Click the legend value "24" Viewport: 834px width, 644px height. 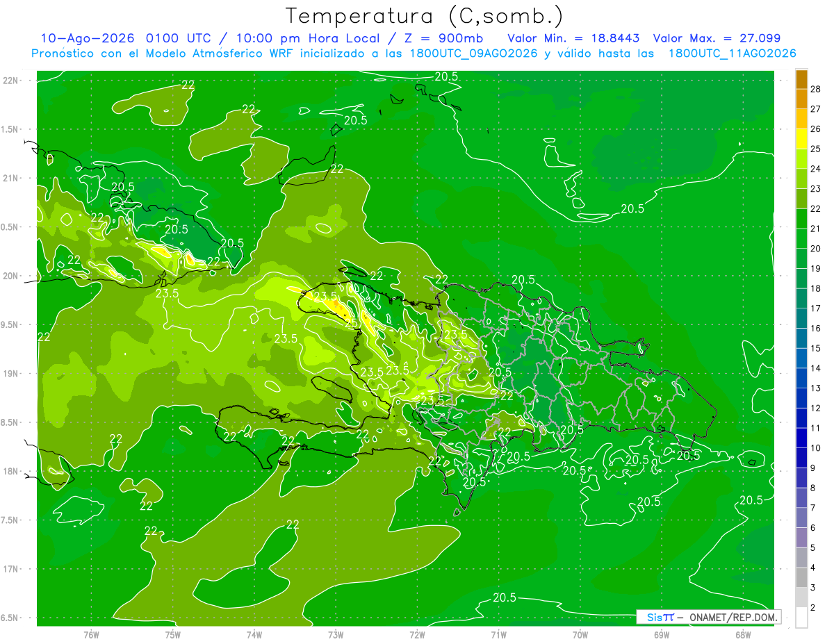coord(816,169)
